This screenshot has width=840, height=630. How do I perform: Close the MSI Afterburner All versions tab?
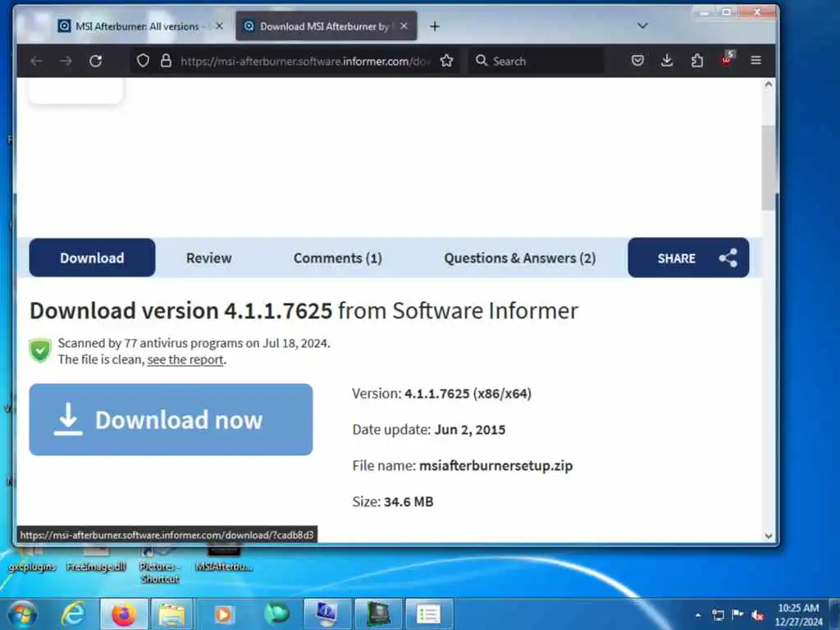tap(219, 25)
